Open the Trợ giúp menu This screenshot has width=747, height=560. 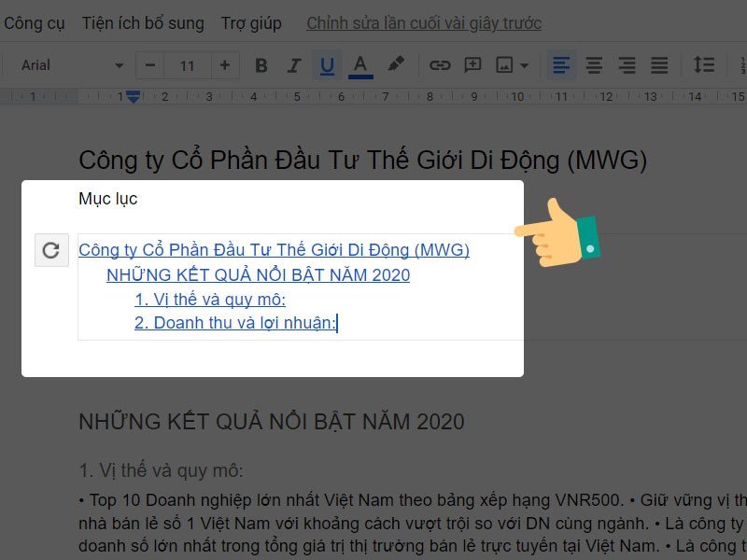251,23
